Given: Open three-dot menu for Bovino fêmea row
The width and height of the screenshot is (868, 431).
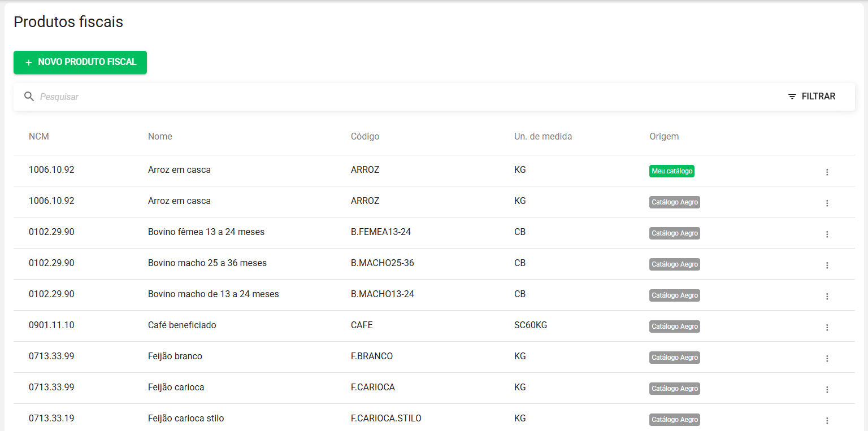Looking at the screenshot, I should point(827,234).
